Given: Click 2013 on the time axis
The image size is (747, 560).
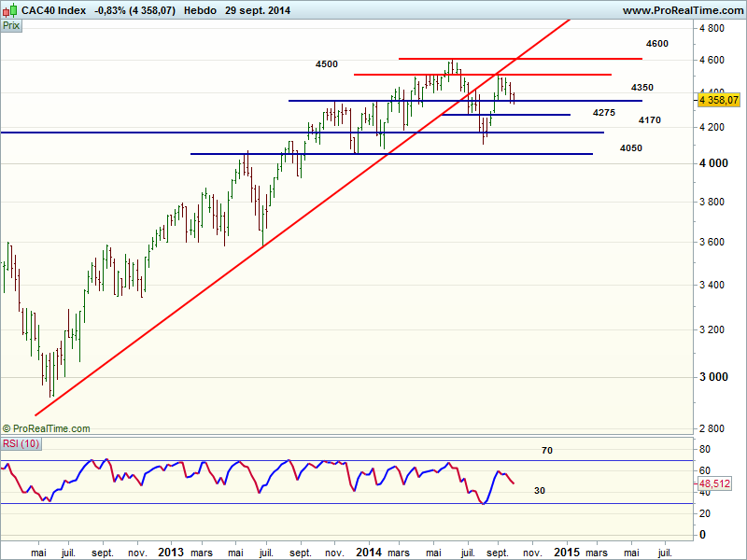Looking at the screenshot, I should [x=173, y=552].
